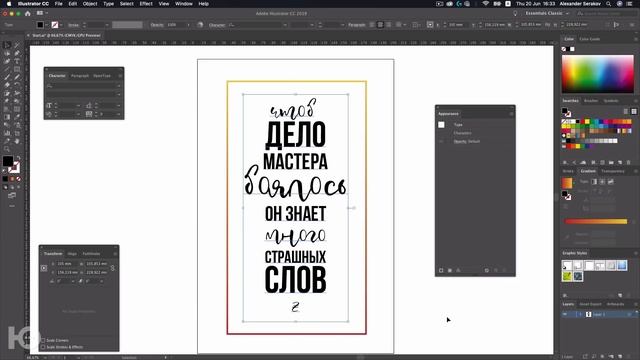The height and width of the screenshot is (360, 640).
Task: Open the Appearance panel menu
Action: pos(511,114)
